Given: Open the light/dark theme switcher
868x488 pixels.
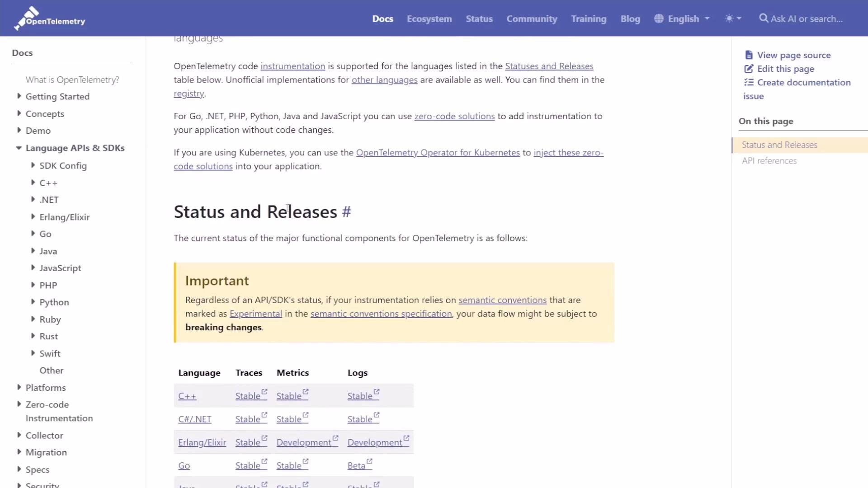Looking at the screenshot, I should [x=733, y=19].
